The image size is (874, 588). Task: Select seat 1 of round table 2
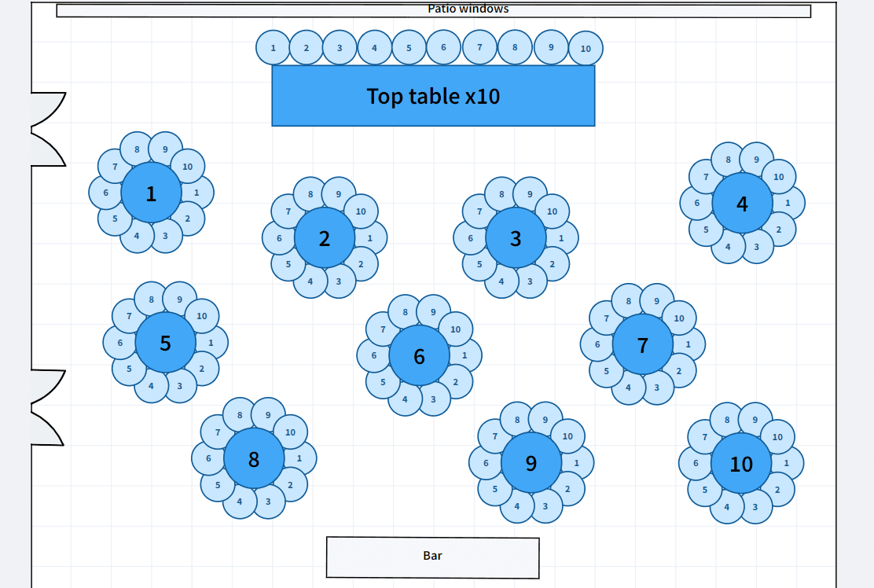(x=370, y=238)
